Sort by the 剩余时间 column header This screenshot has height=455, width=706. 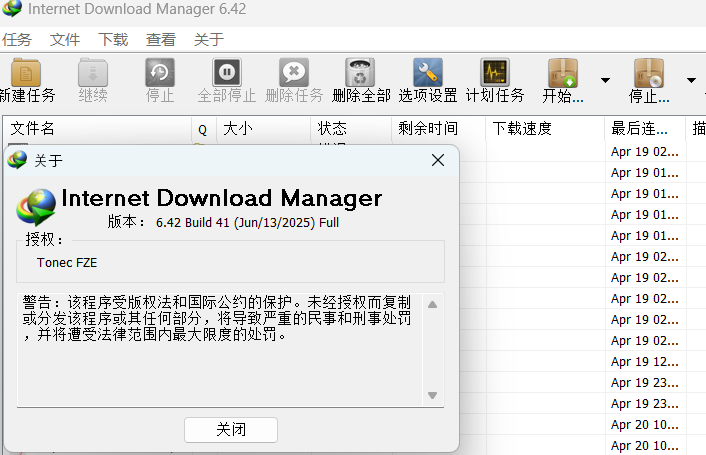[x=439, y=129]
